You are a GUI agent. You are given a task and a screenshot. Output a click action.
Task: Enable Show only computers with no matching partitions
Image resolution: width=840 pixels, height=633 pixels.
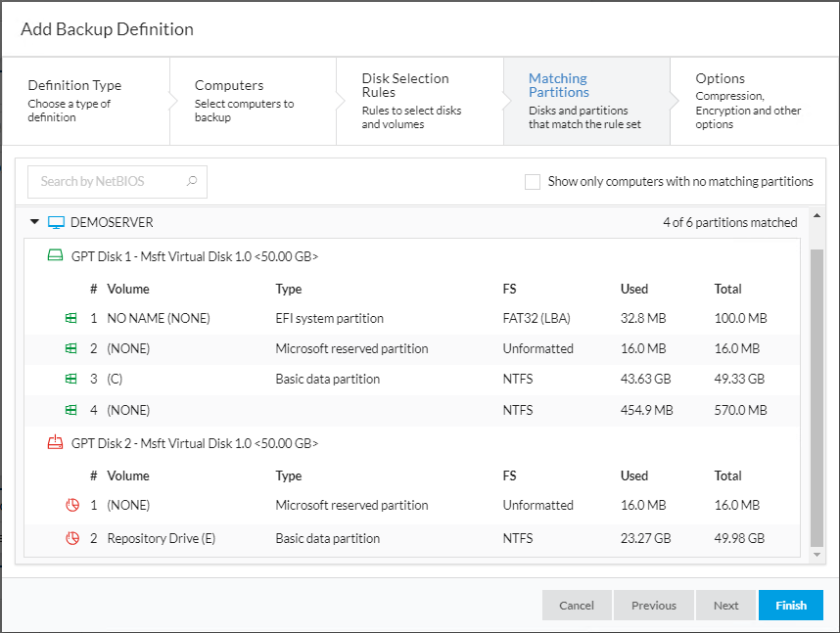point(533,181)
